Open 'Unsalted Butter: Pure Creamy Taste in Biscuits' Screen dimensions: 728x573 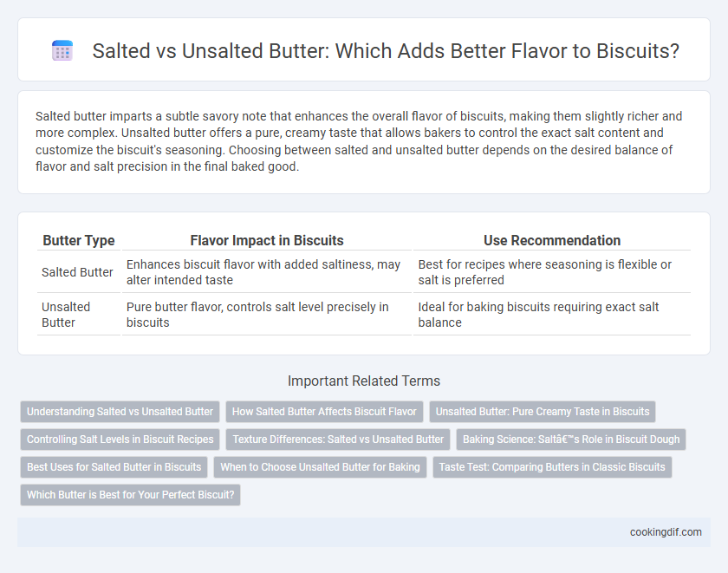543,412
